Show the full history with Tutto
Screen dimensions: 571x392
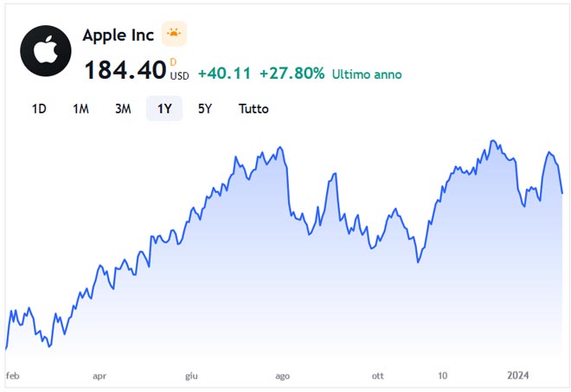pos(253,109)
